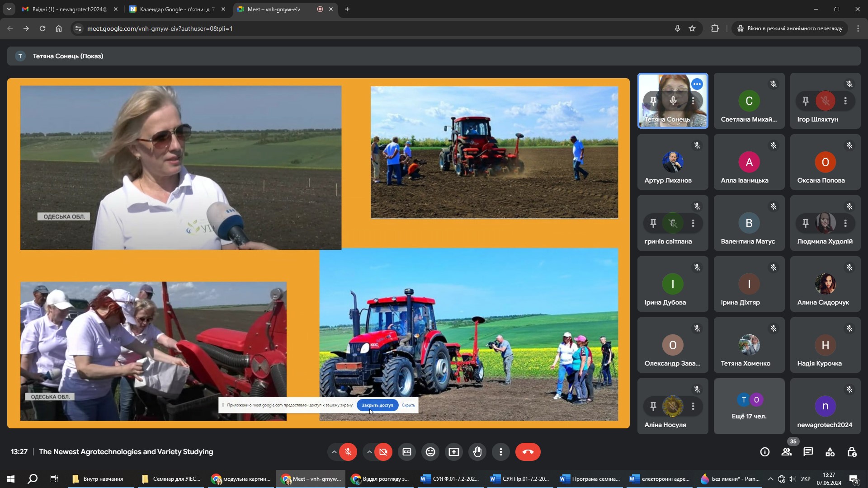Open the Ещё 17 чел. participants tile
This screenshot has height=488, width=868.
click(x=749, y=406)
